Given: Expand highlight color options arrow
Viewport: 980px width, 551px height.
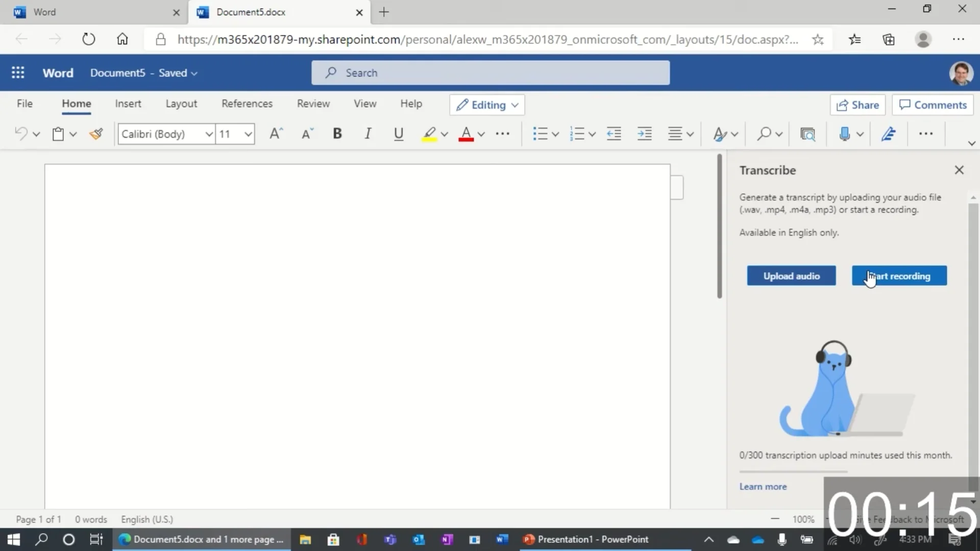Looking at the screenshot, I should click(x=445, y=134).
